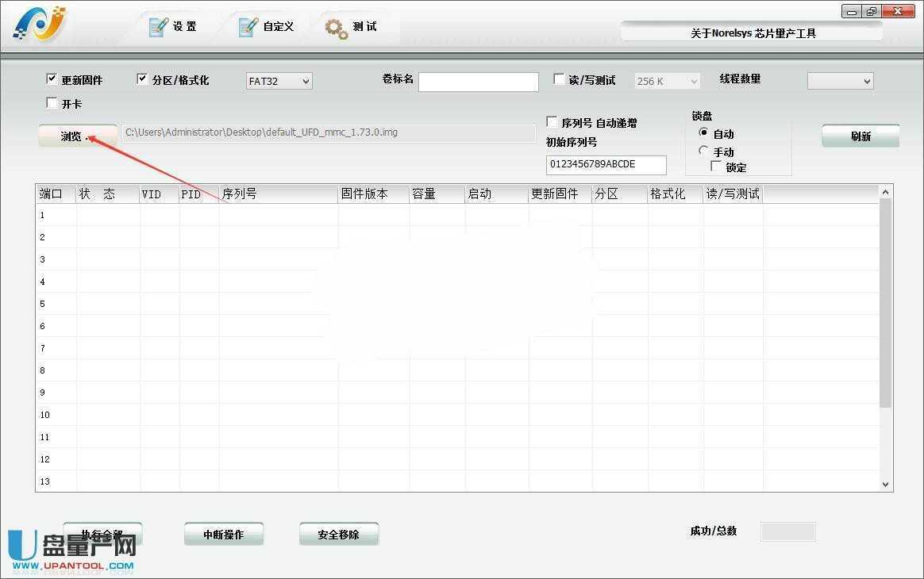Viewport: 924px width, 579px height.
Task: Toggle the 更新固件 checkbox
Action: pyautogui.click(x=52, y=79)
